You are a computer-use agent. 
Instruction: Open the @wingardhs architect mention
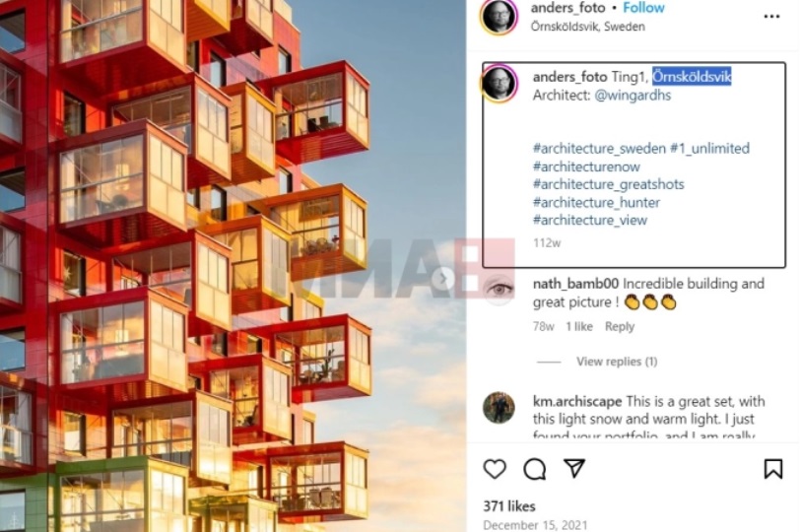click(x=633, y=95)
